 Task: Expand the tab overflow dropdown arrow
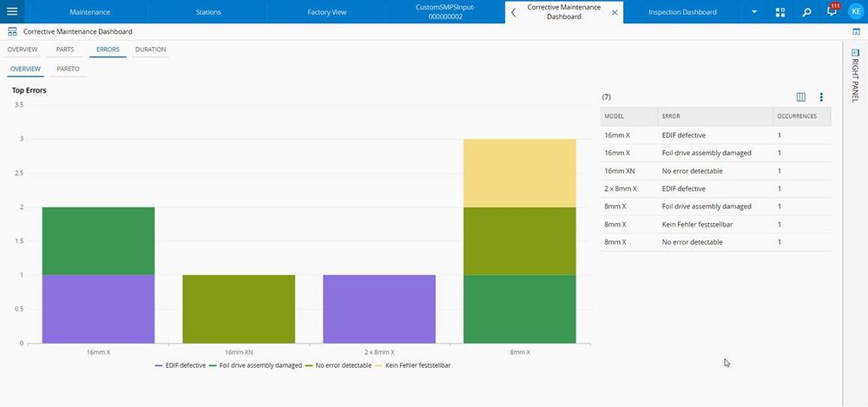(x=754, y=12)
